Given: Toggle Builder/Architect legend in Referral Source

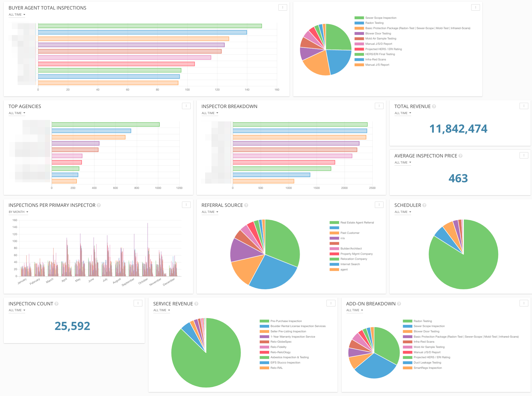Looking at the screenshot, I should coord(346,249).
